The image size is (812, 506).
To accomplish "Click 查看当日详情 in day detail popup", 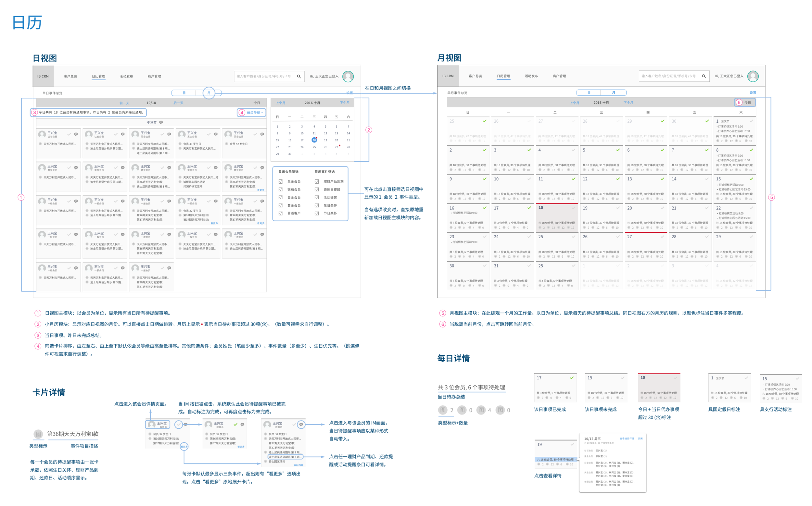I will pos(627,438).
